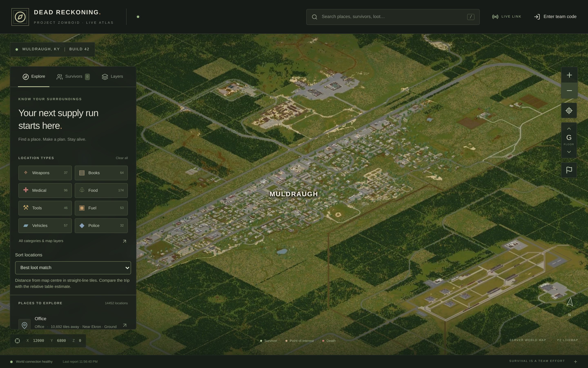
Task: Focus the search places input field
Action: (393, 17)
